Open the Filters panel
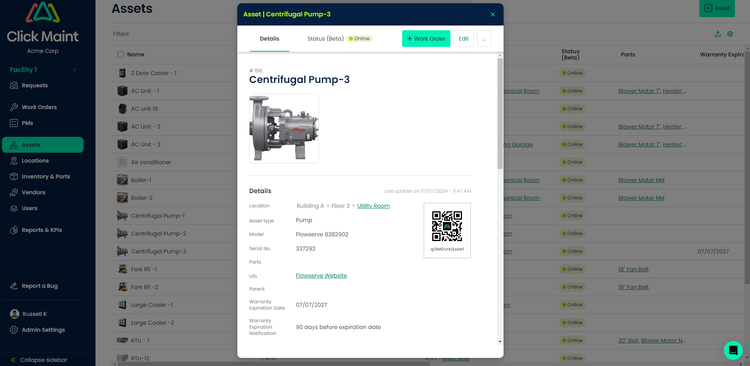Viewport: 750px width, 366px height. pos(121,34)
